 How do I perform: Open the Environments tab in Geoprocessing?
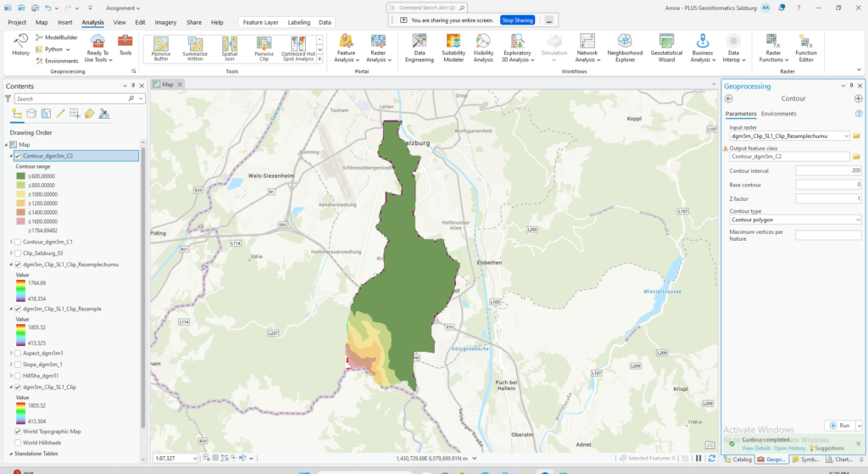point(778,114)
